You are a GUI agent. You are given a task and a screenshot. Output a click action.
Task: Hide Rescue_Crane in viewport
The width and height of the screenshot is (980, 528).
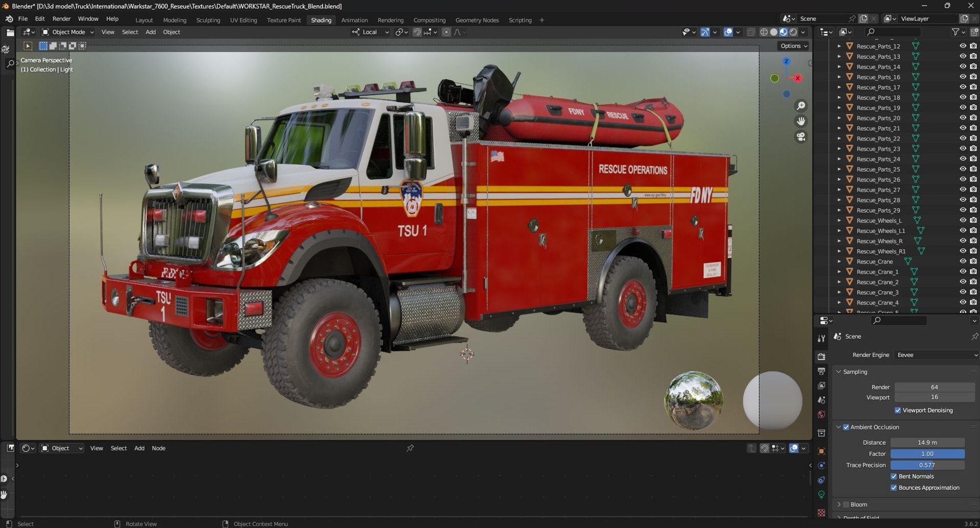point(963,261)
